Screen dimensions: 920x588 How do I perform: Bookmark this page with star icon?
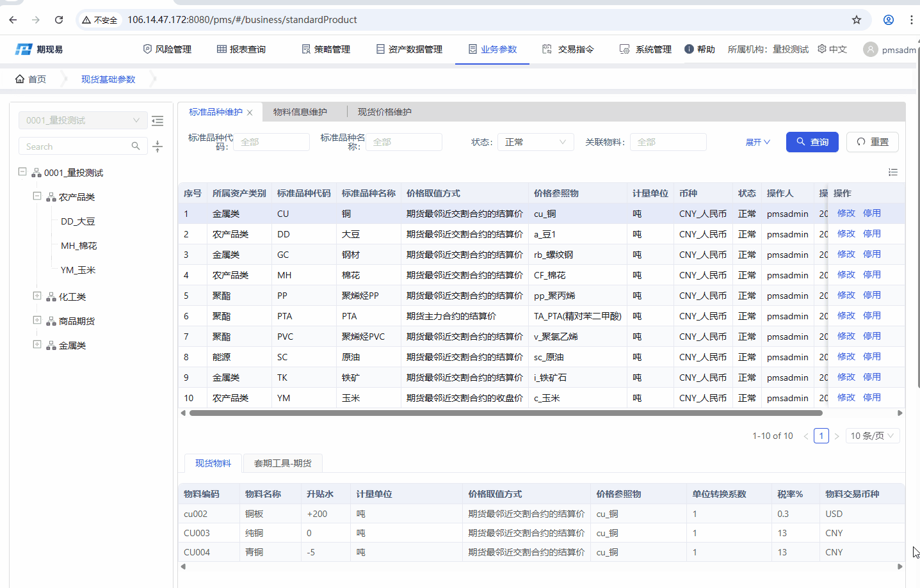[x=857, y=20]
